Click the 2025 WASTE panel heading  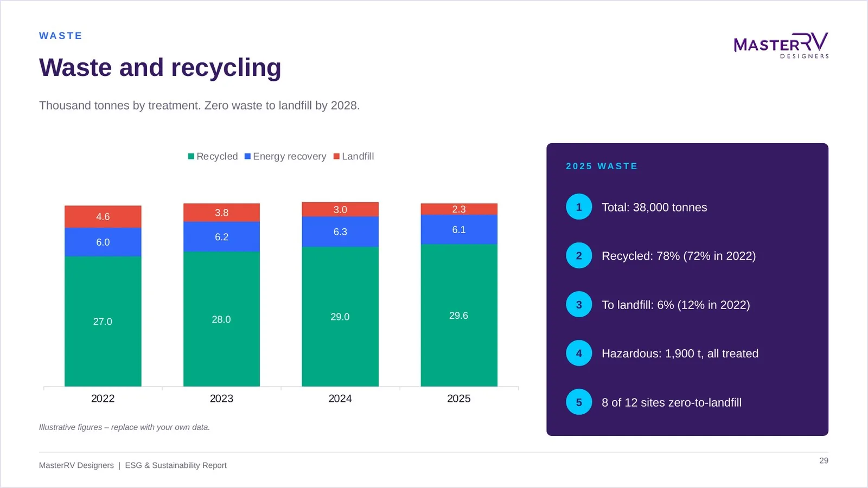[x=602, y=166]
